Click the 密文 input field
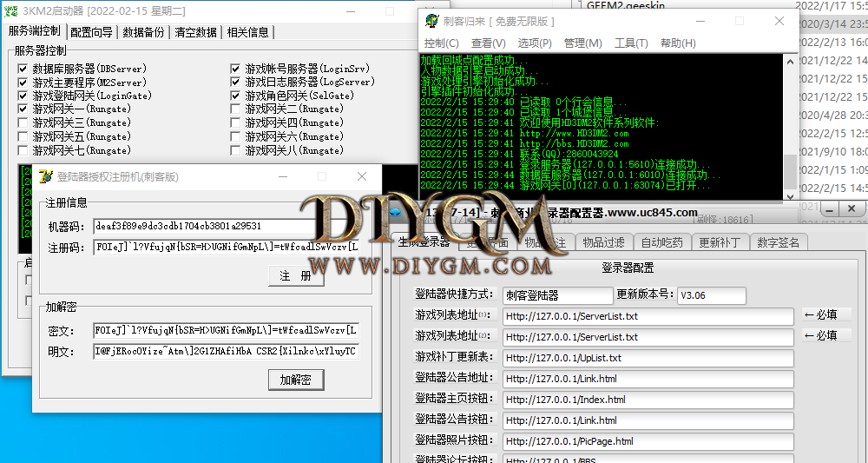Viewport: 868px width, 463px height. click(226, 331)
